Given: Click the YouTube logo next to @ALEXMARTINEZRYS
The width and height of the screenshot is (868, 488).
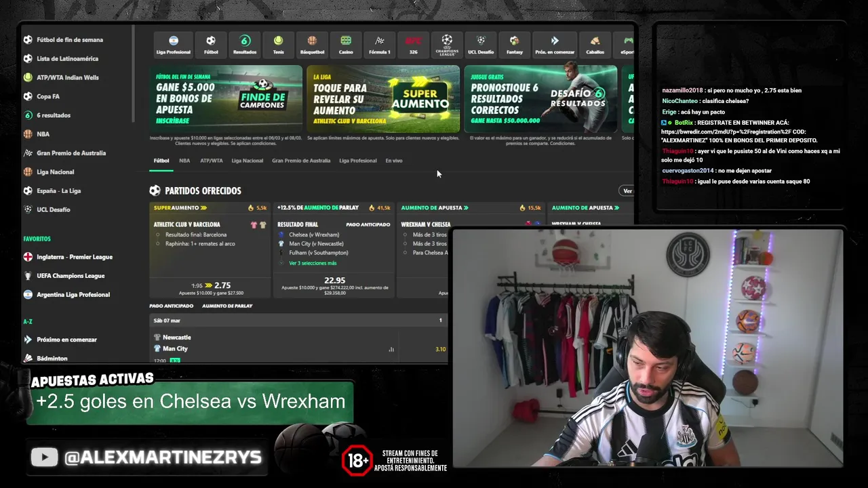Looking at the screenshot, I should 44,457.
